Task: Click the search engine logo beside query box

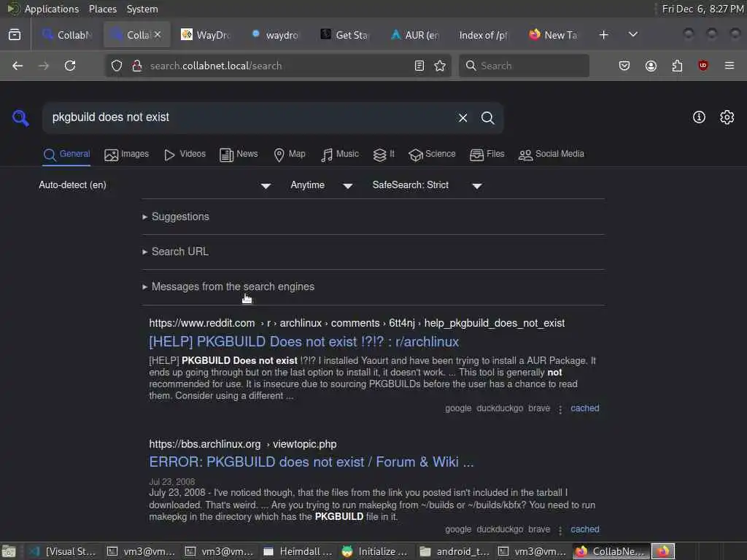Action: (x=20, y=117)
